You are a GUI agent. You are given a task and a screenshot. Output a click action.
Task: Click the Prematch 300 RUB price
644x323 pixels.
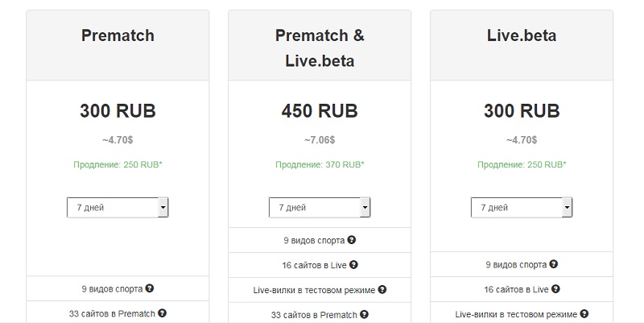click(x=118, y=110)
